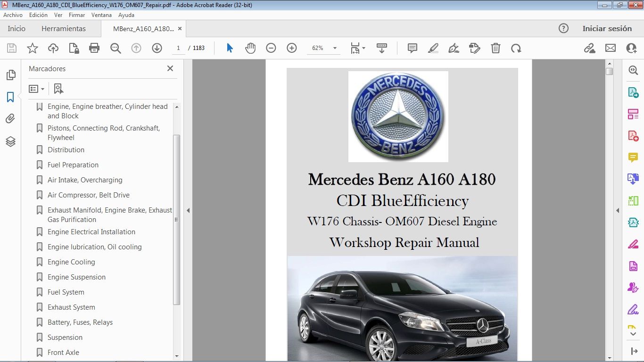Screen dimensions: 644x362
Task: Click the Delete trash icon
Action: tap(495, 48)
